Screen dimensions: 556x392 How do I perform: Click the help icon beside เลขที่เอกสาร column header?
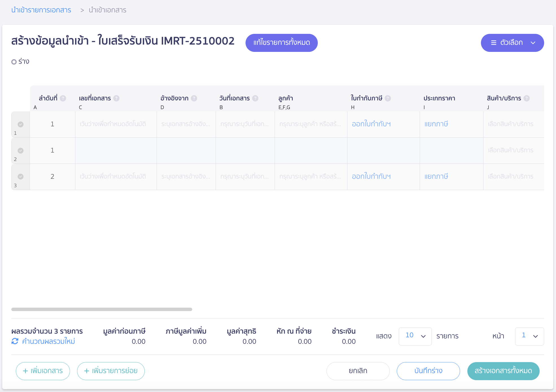[117, 98]
